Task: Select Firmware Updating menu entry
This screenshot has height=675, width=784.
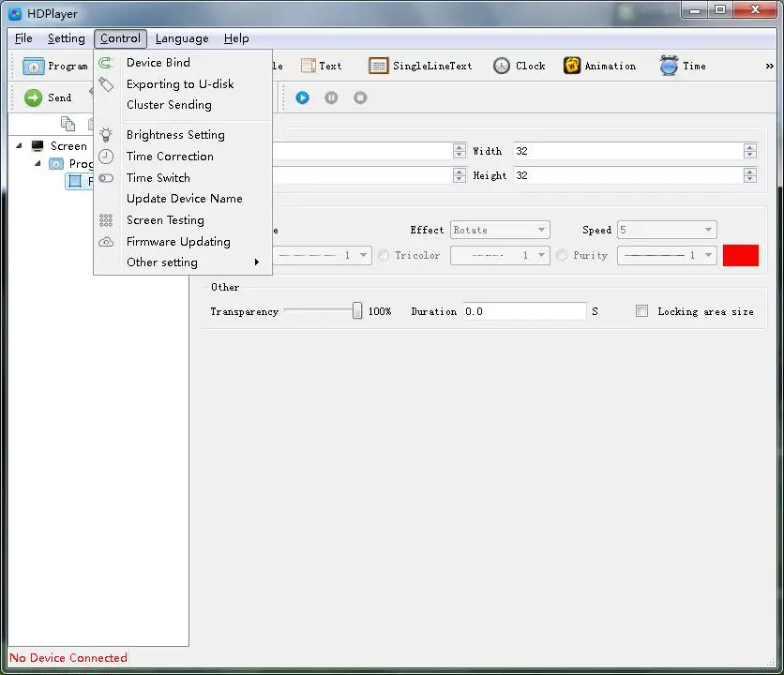Action: 178,242
